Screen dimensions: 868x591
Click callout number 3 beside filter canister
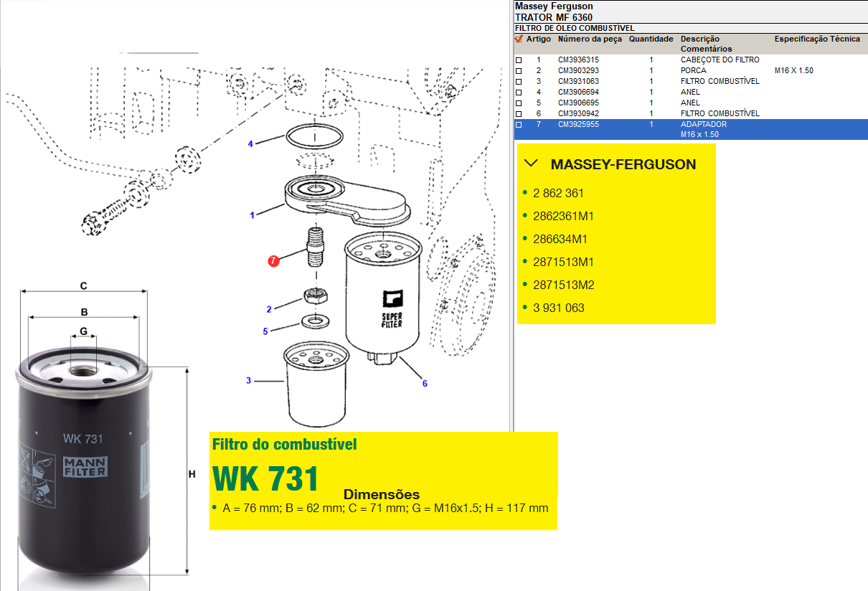tap(249, 380)
